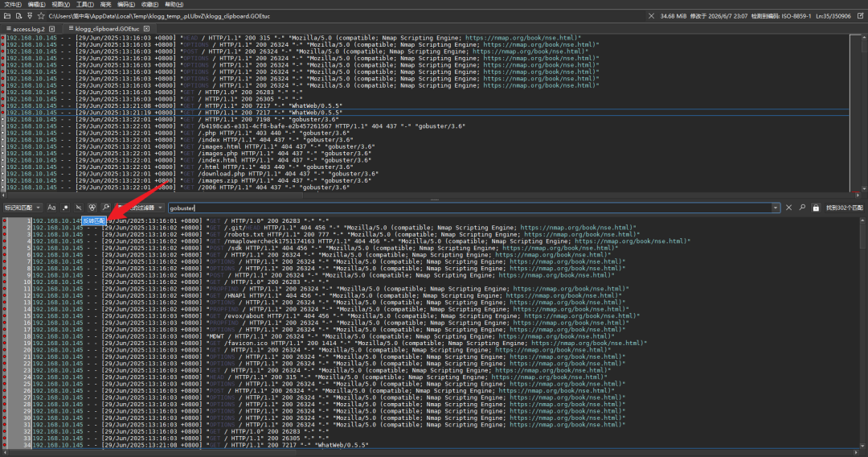Expand the search history dropdown arrow

(775, 208)
